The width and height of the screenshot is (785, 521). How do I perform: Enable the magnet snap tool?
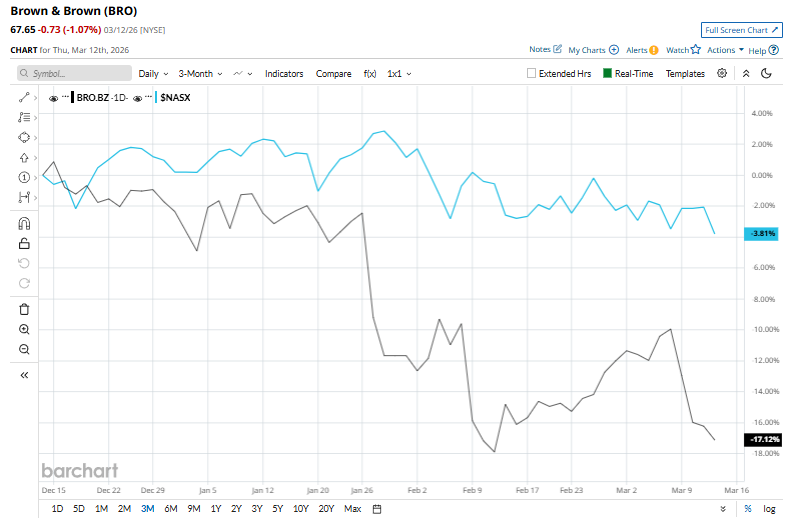[x=24, y=223]
